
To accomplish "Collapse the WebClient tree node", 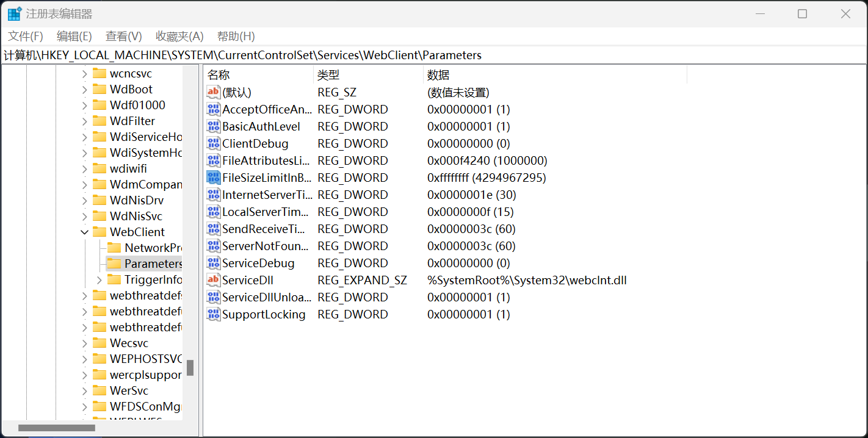I will click(x=84, y=232).
